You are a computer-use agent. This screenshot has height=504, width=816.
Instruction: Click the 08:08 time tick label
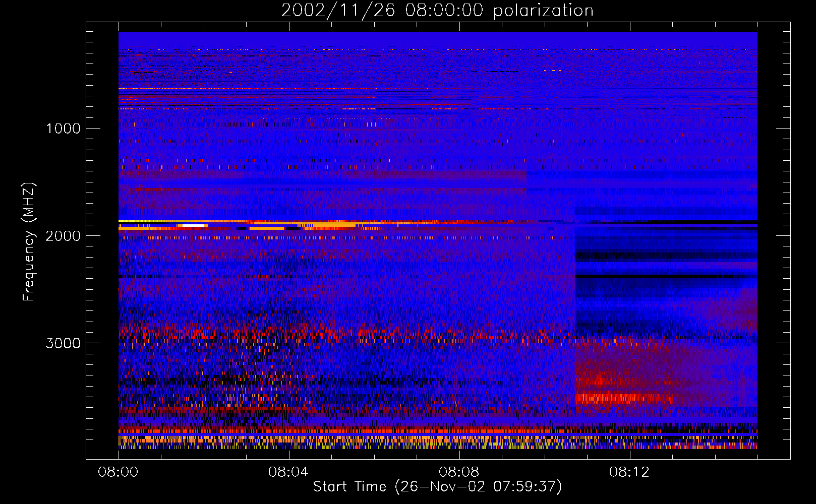(x=459, y=472)
